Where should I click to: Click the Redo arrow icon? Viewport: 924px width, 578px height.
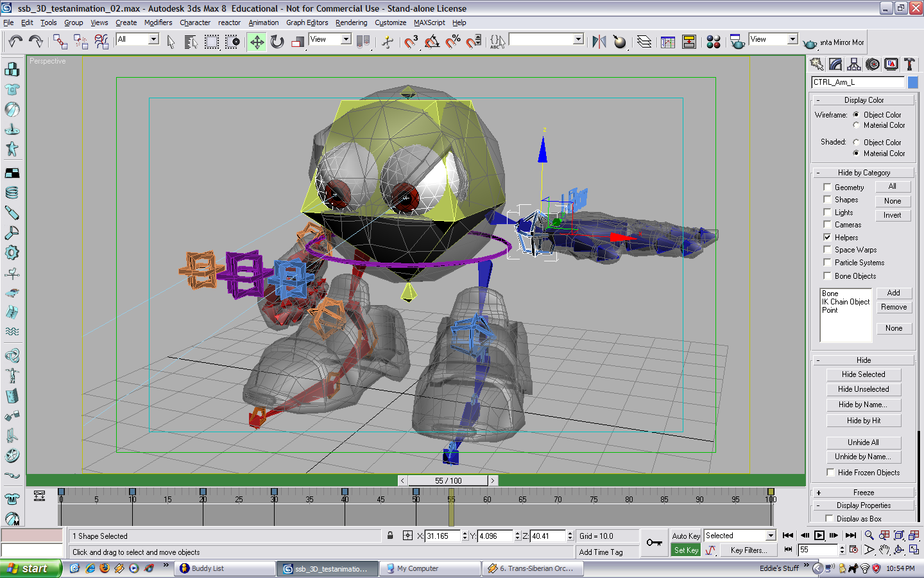click(36, 42)
